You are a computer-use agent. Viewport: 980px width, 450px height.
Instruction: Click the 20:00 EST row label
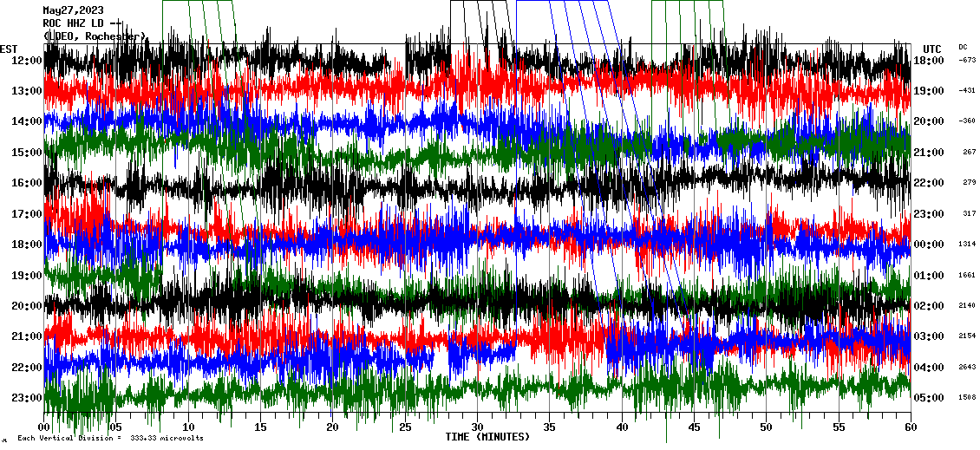click(x=27, y=306)
